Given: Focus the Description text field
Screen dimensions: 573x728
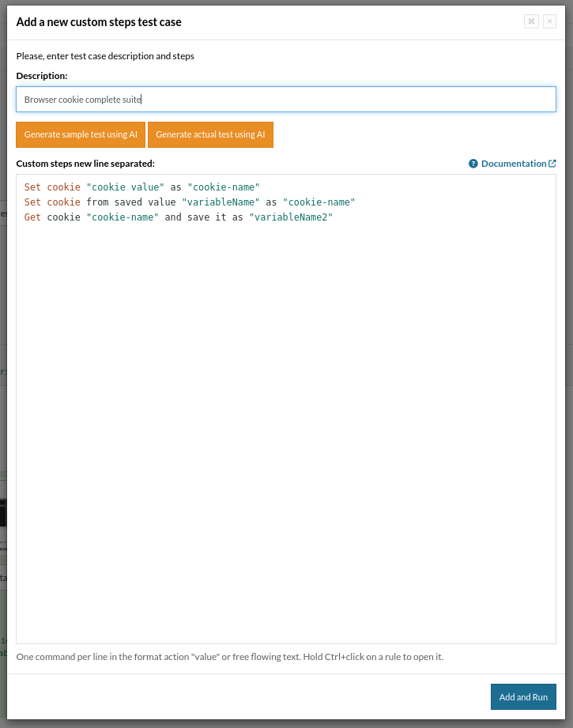Looking at the screenshot, I should [285, 100].
